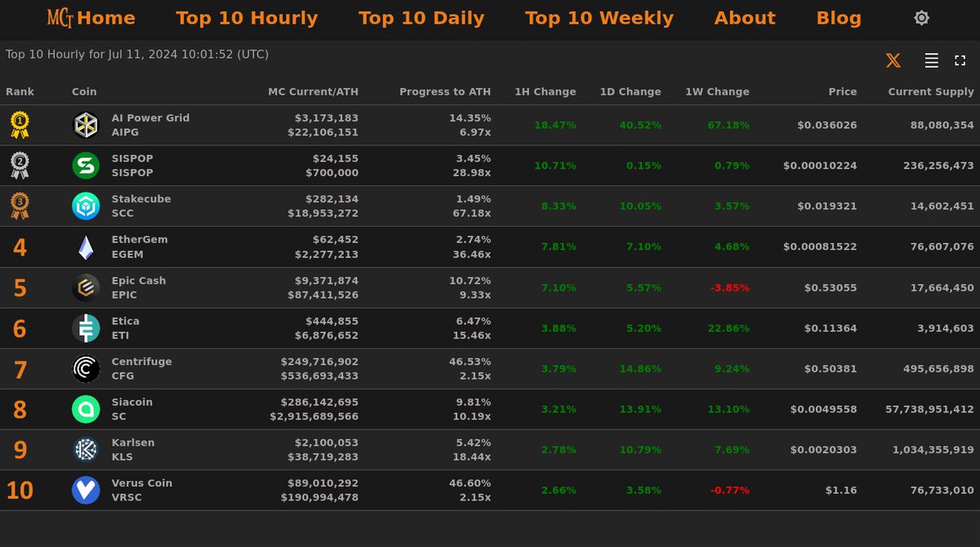The width and height of the screenshot is (980, 547).
Task: Open the Stakecube coin name link
Action: (141, 199)
